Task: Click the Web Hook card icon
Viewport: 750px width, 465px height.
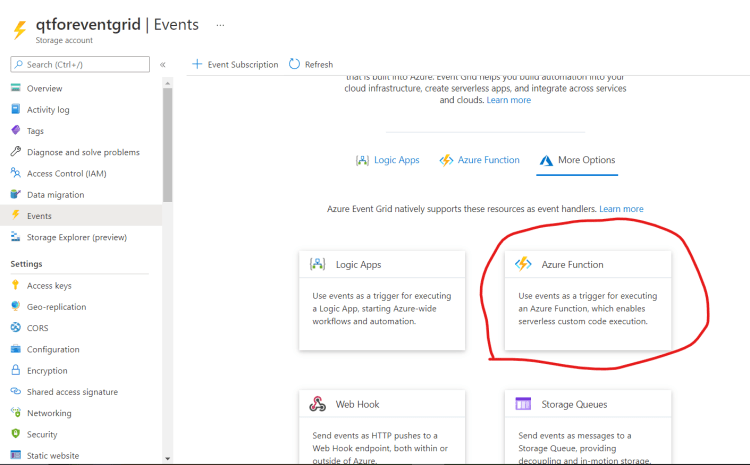Action: point(318,404)
